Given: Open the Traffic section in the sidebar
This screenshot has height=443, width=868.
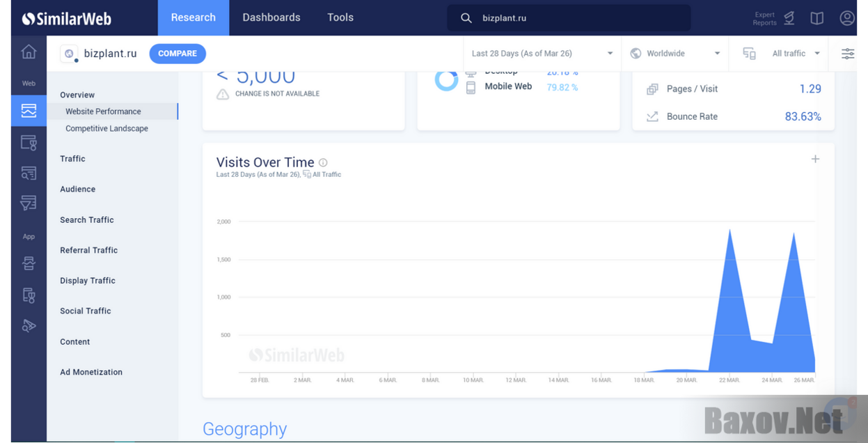Looking at the screenshot, I should (72, 159).
